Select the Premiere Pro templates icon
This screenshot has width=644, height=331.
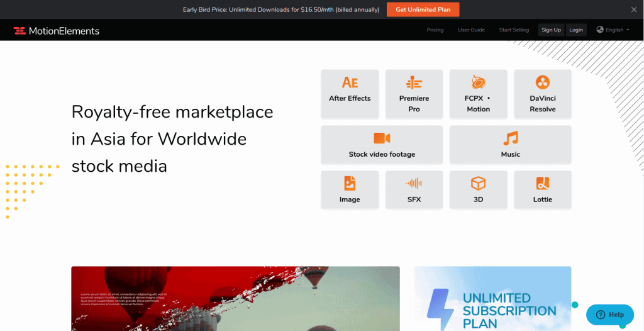click(414, 82)
